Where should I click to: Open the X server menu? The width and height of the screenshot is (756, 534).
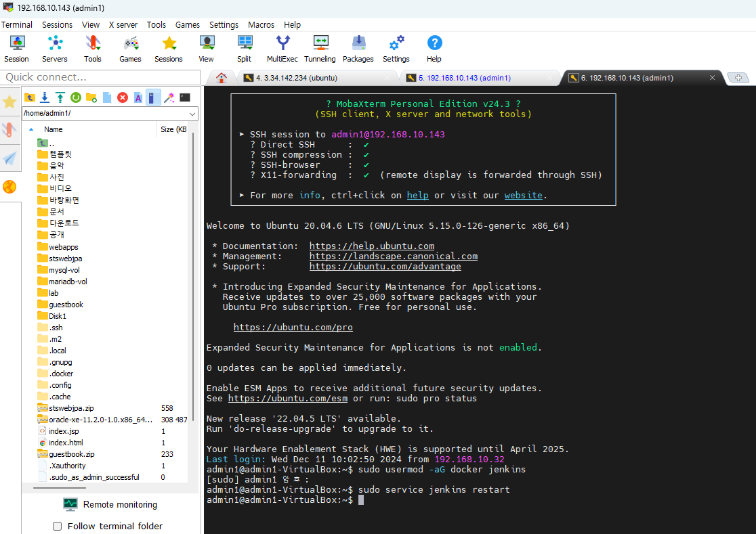tap(123, 24)
